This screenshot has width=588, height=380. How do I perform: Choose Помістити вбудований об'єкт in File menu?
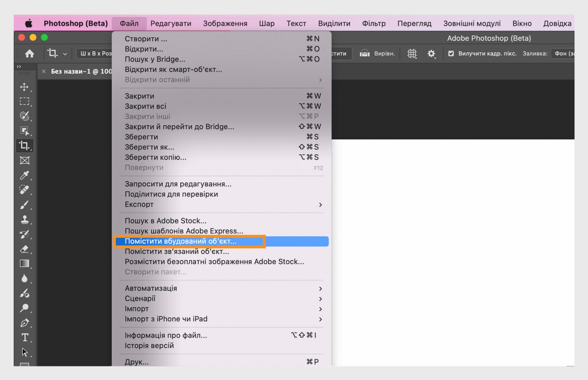tap(190, 241)
